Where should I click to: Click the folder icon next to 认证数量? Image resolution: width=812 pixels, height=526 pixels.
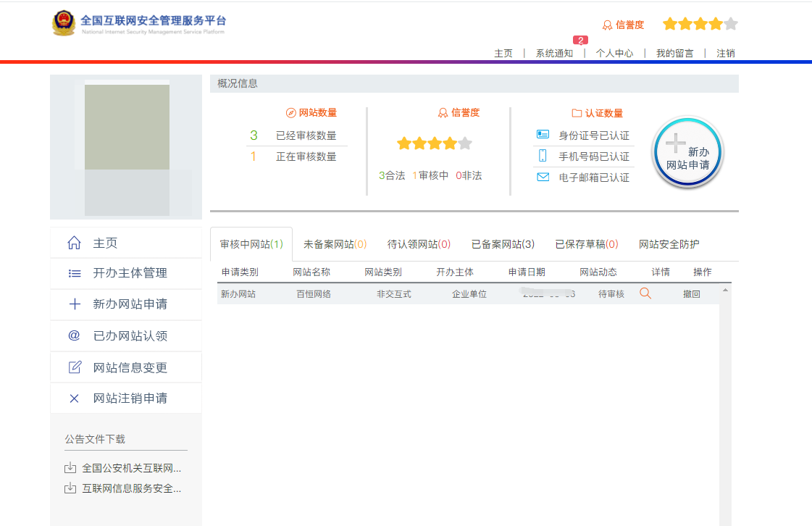tap(577, 113)
